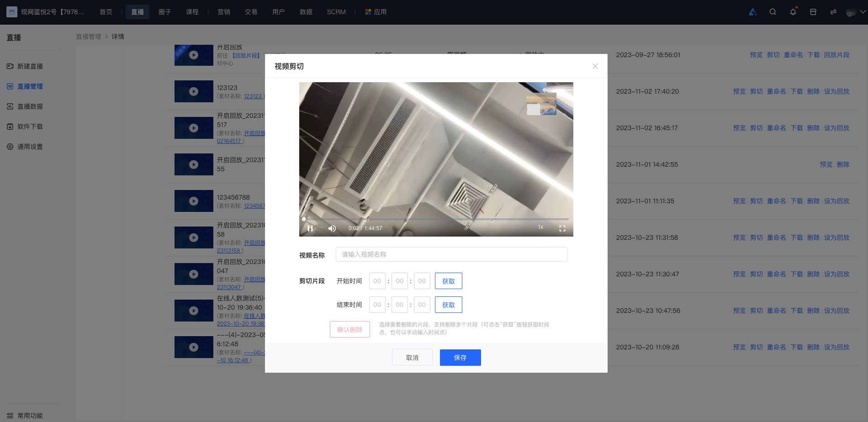Pause the video in the clip editor
This screenshot has width=868, height=422.
pos(310,228)
